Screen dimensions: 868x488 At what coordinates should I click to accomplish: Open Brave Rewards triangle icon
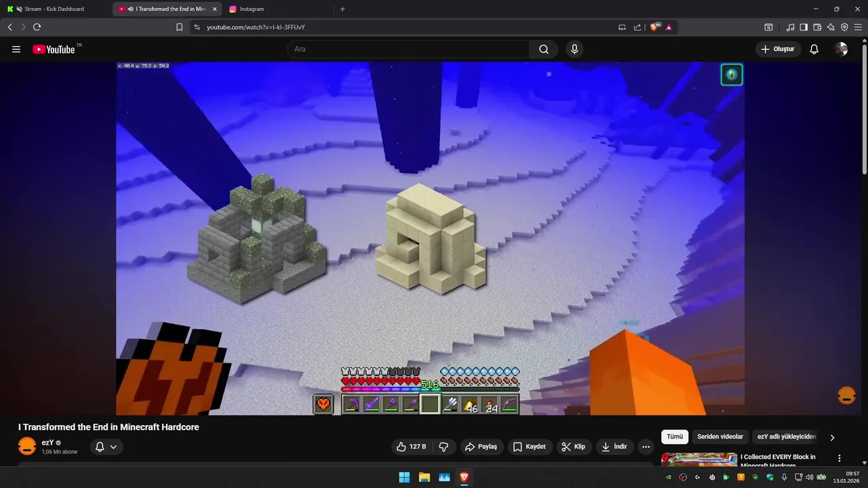[669, 27]
